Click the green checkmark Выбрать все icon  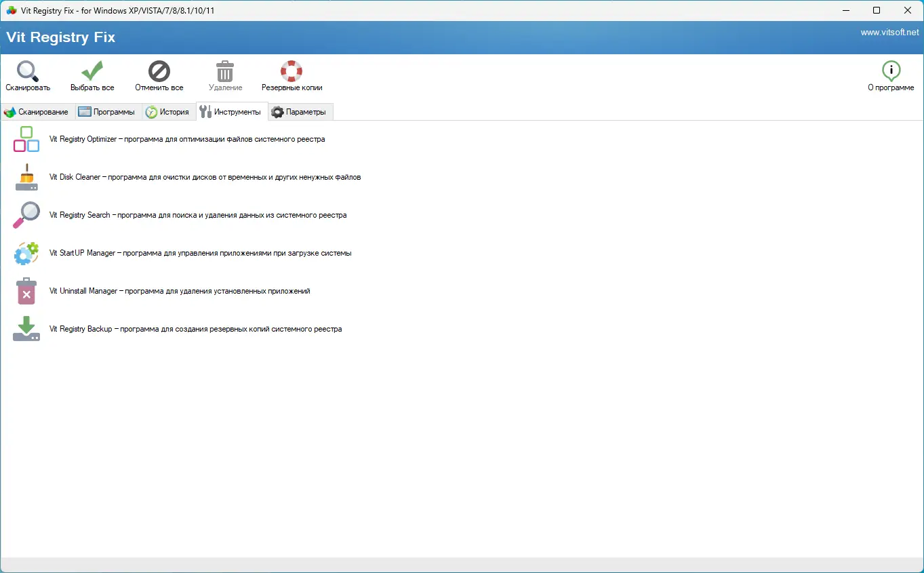[x=92, y=71]
